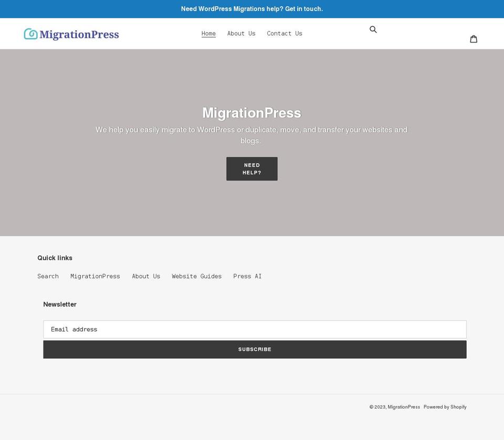The height and width of the screenshot is (440, 504).
Task: Open the search icon in the header
Action: click(x=373, y=29)
